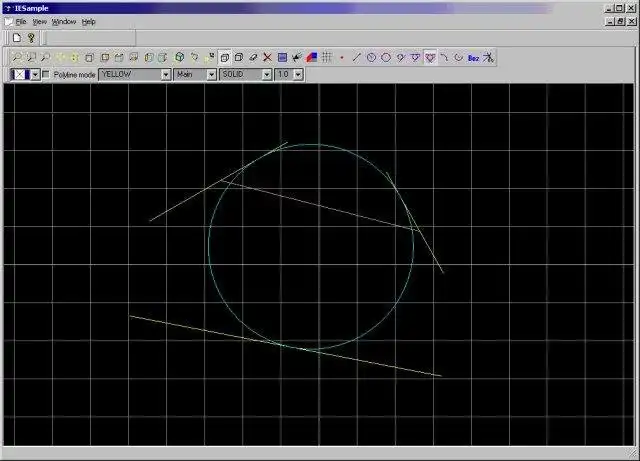The image size is (640, 461).
Task: Click the blue filled square icon
Action: (x=282, y=58)
